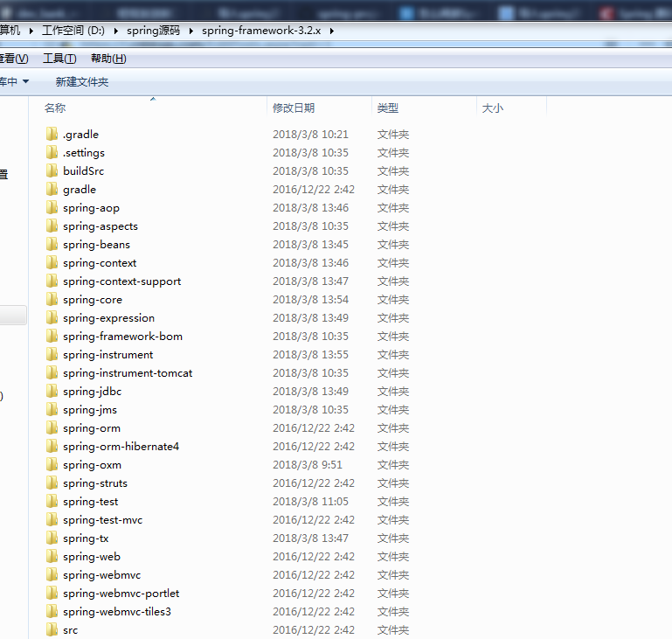672x639 pixels.
Task: Click the spring-aspects folder icon
Action: tap(52, 226)
